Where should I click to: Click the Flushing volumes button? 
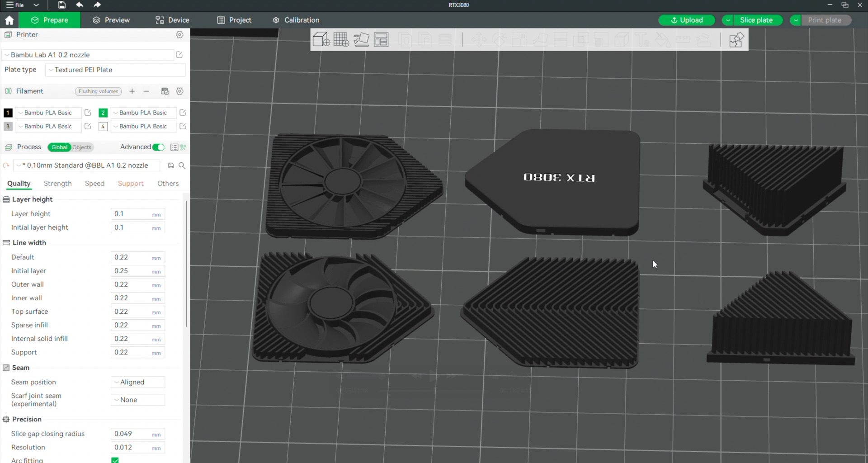coord(98,91)
